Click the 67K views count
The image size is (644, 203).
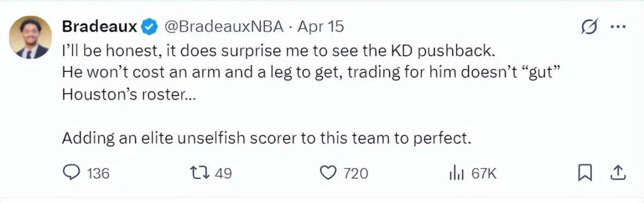pos(484,173)
